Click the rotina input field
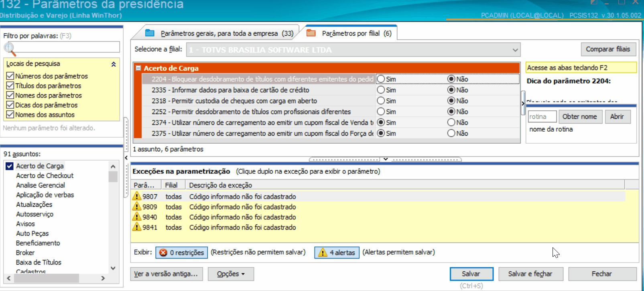Screen dimensions: 644x291 (x=542, y=116)
